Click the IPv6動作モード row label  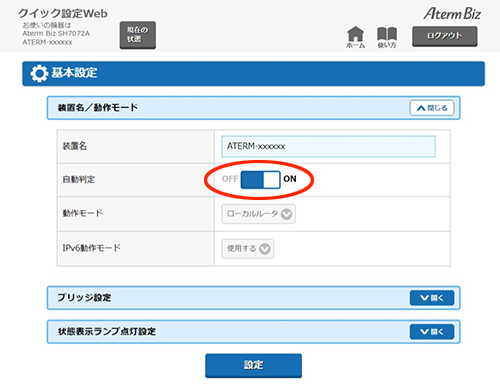point(91,248)
